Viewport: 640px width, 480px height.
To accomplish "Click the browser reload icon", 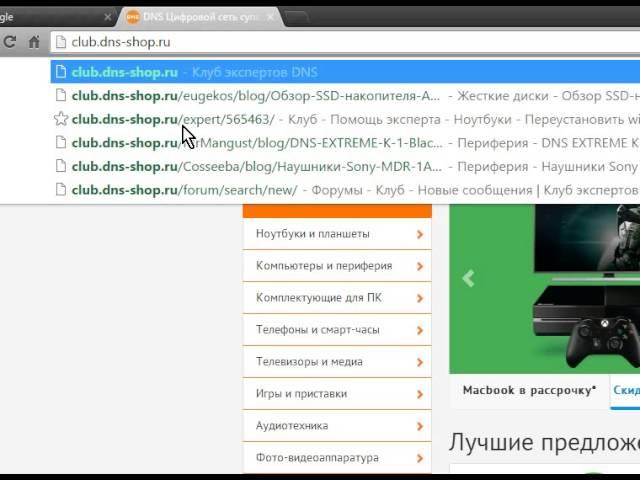I will (x=10, y=41).
